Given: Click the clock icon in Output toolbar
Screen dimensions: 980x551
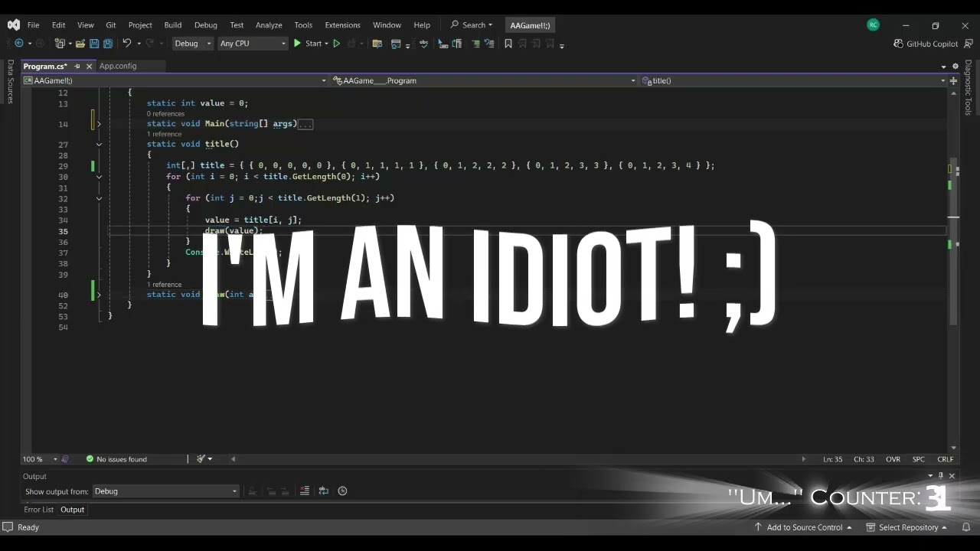Looking at the screenshot, I should point(342,491).
